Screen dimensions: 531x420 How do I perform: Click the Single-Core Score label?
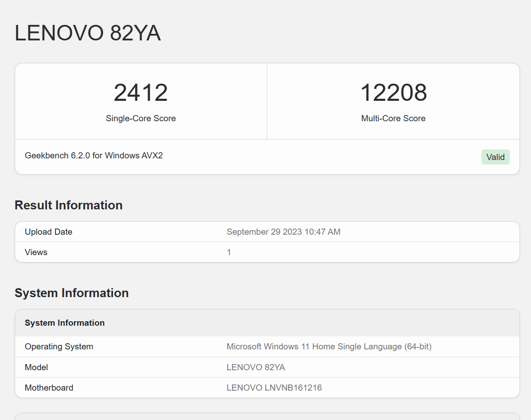141,118
